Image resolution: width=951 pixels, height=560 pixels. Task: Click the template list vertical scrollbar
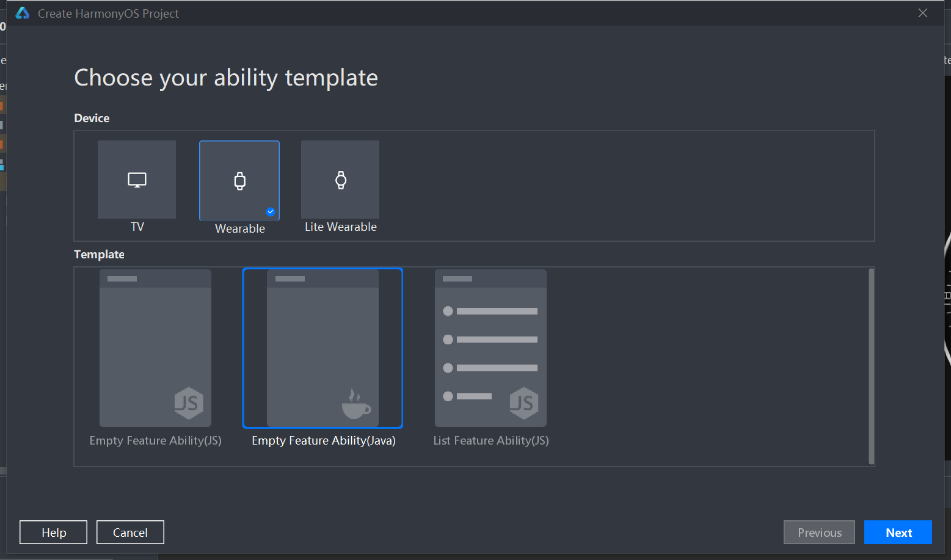[x=871, y=366]
